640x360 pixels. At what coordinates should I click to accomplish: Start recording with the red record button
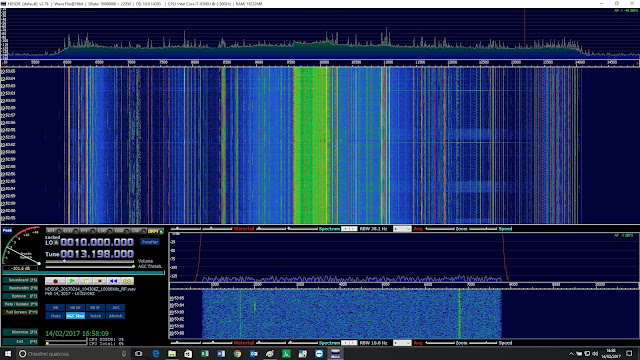point(55,281)
